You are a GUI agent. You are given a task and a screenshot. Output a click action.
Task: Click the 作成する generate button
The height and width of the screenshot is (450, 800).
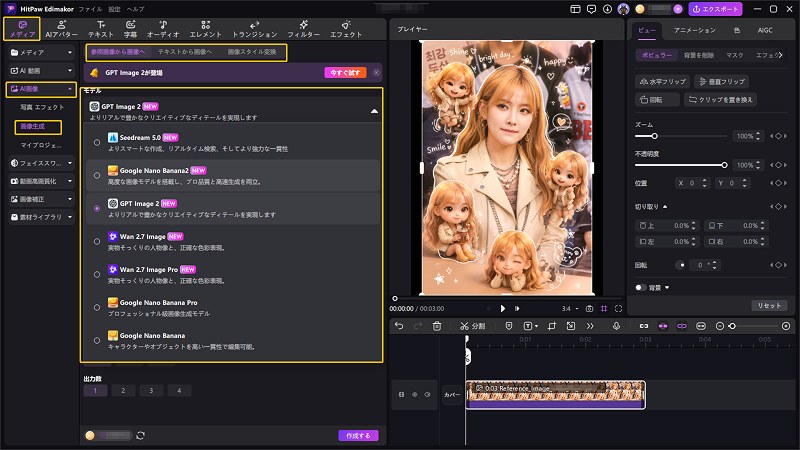(358, 435)
